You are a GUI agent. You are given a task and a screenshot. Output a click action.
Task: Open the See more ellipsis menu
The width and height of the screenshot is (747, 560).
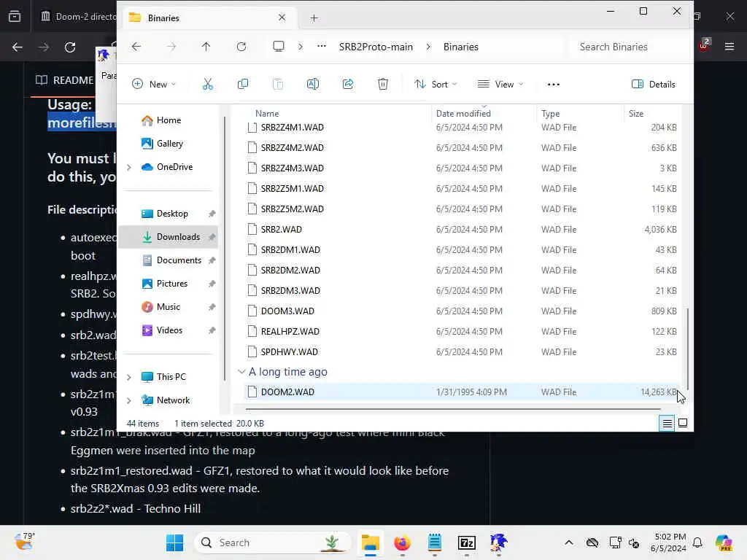(x=553, y=85)
